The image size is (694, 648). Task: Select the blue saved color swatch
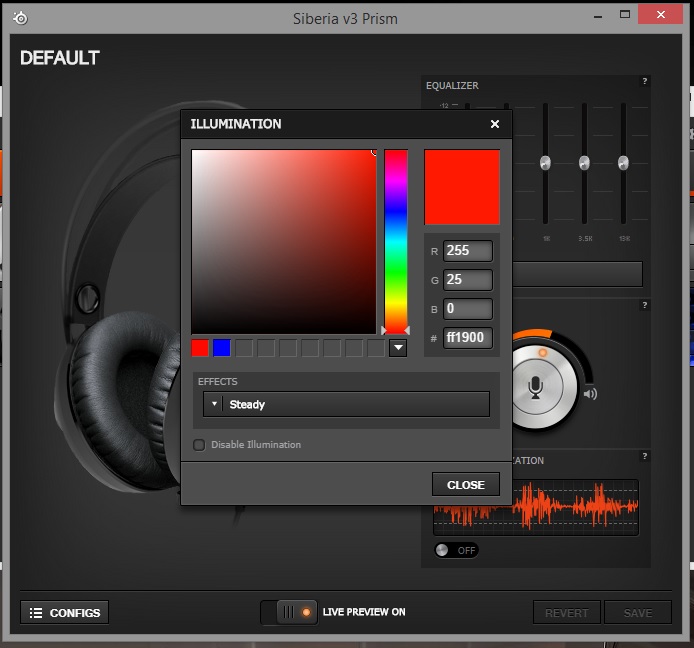(x=222, y=348)
